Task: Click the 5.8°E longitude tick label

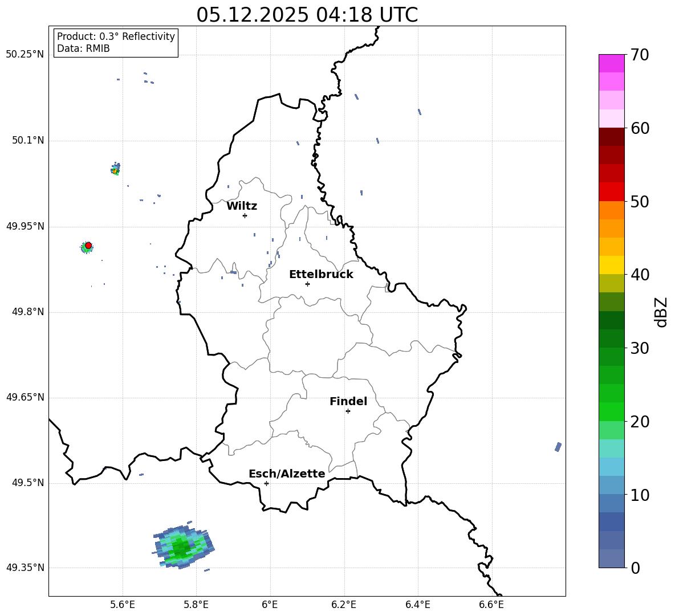Action: [196, 605]
